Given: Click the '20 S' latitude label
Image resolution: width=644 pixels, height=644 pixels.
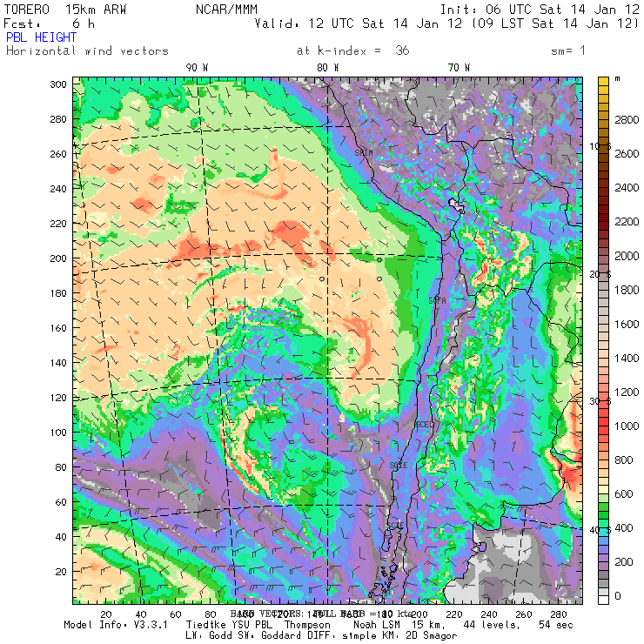Looking at the screenshot, I should point(600,274).
